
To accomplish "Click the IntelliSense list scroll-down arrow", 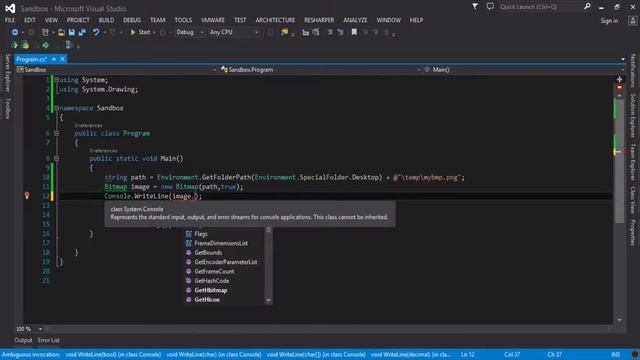I will (x=268, y=300).
